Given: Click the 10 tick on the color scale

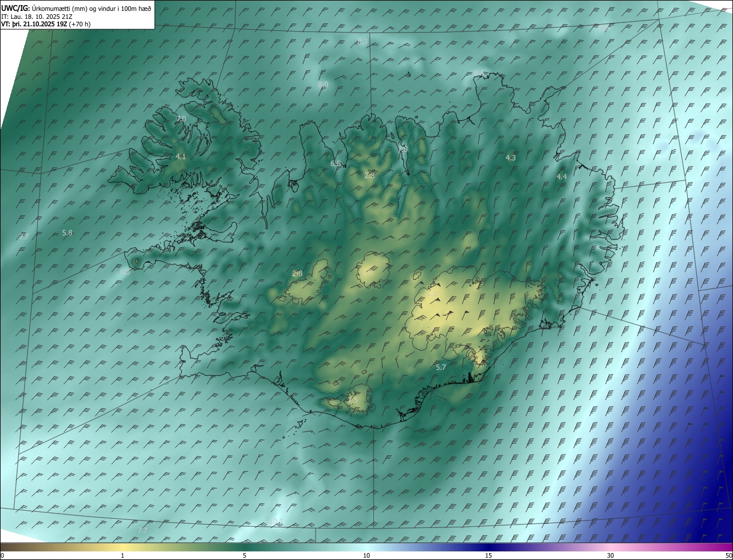Looking at the screenshot, I should point(366,556).
